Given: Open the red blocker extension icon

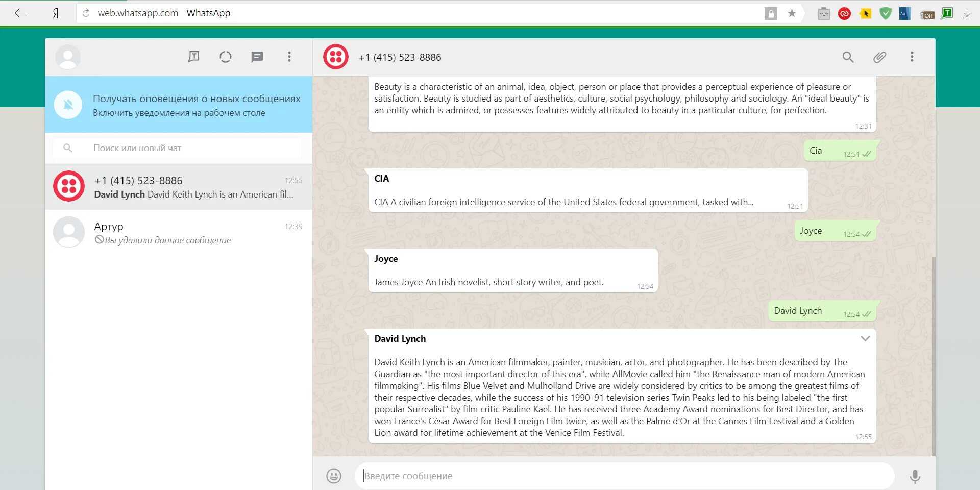Looking at the screenshot, I should [x=844, y=14].
